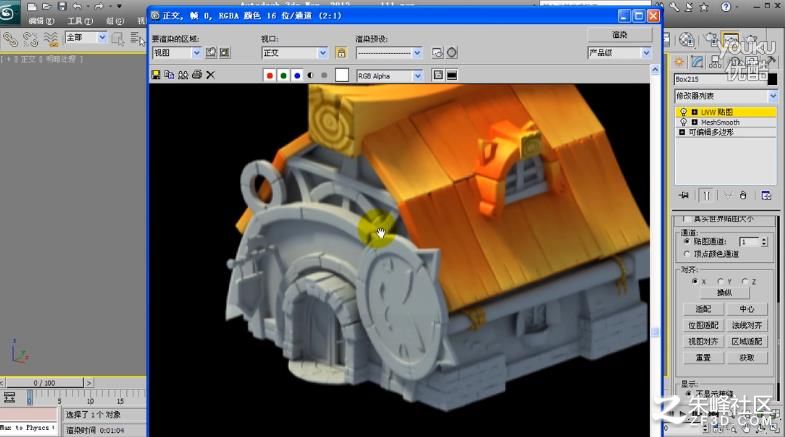Toggle the red channel button

[269, 76]
